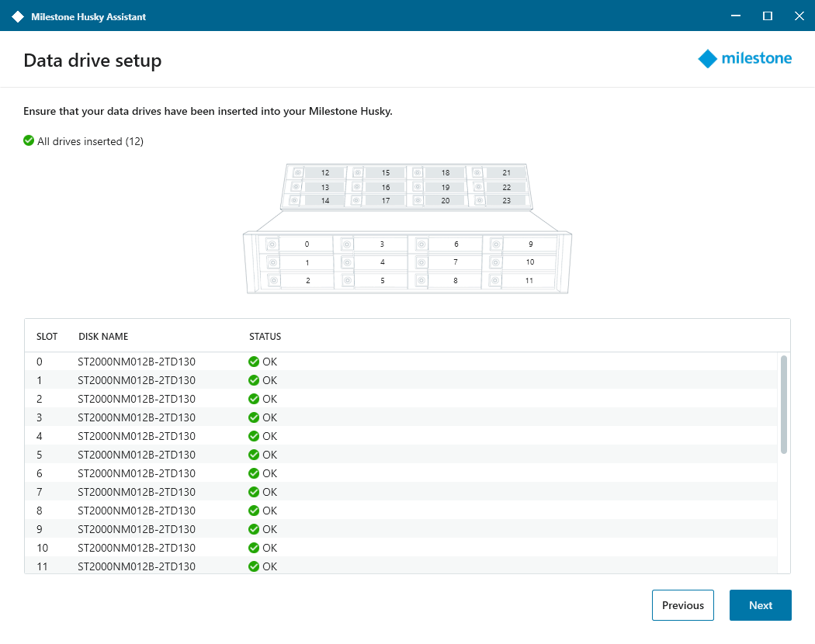
Task: Click the STATUS column header
Action: pyautogui.click(x=265, y=336)
